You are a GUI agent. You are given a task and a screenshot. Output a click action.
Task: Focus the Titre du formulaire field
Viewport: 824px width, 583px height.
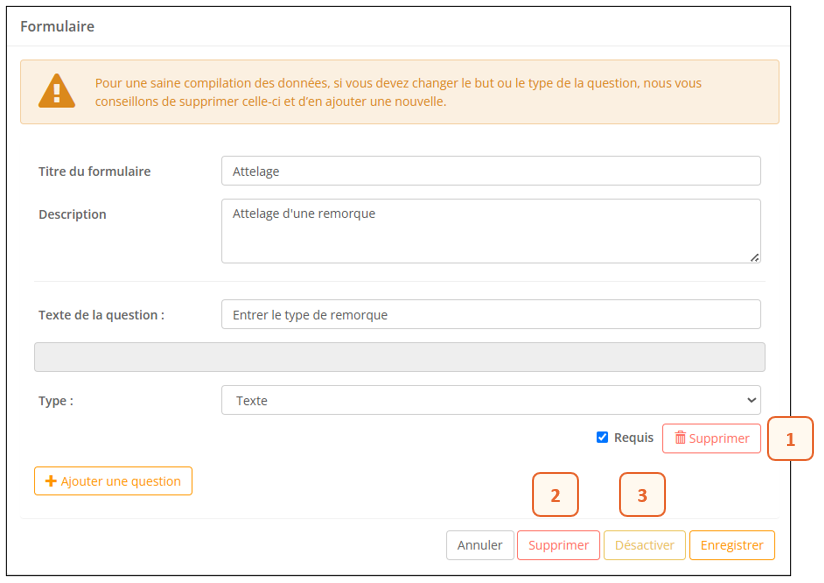(x=490, y=171)
